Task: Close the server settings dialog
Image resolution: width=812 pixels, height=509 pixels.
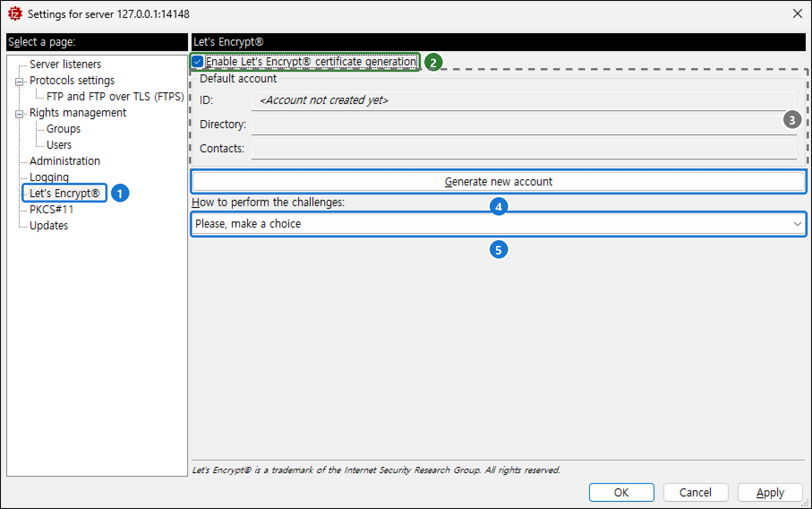Action: [797, 14]
